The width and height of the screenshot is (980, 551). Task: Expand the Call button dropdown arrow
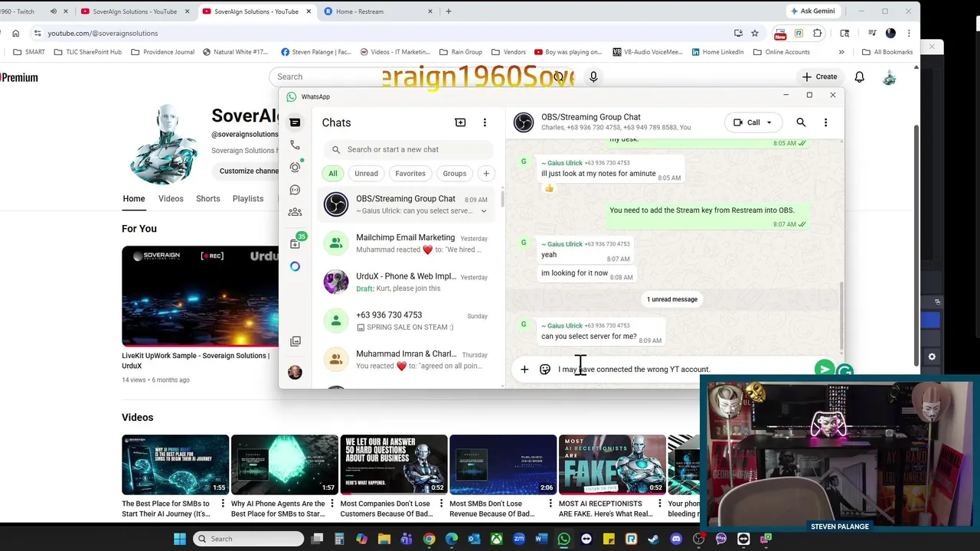(x=769, y=122)
